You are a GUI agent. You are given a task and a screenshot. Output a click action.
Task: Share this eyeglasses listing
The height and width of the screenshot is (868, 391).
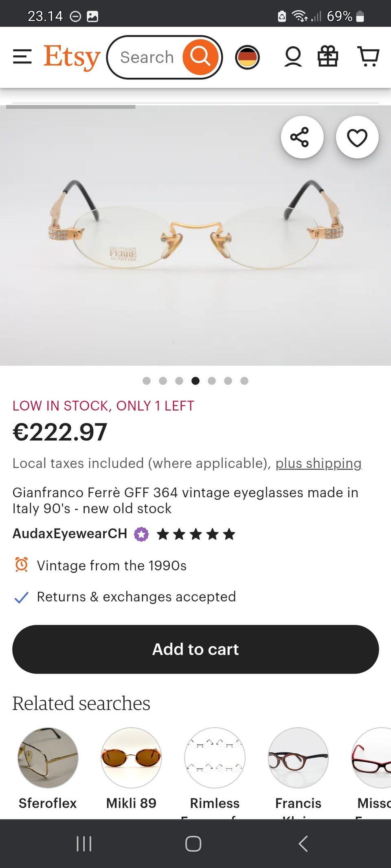[302, 137]
